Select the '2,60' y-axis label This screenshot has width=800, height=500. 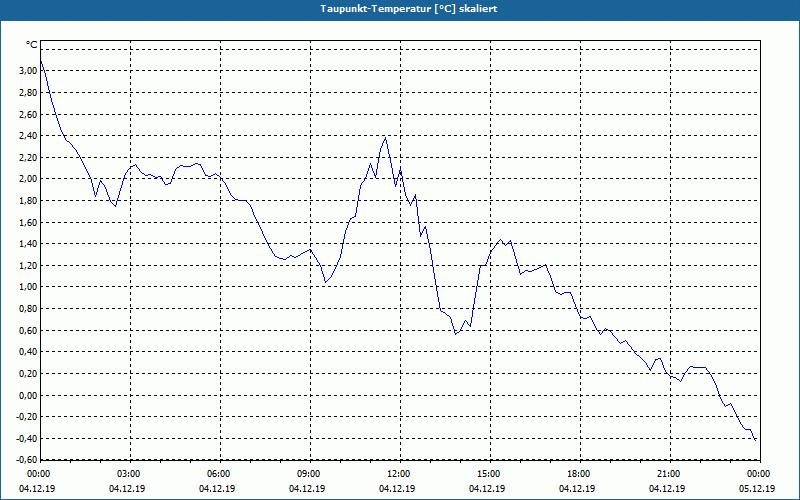28,114
